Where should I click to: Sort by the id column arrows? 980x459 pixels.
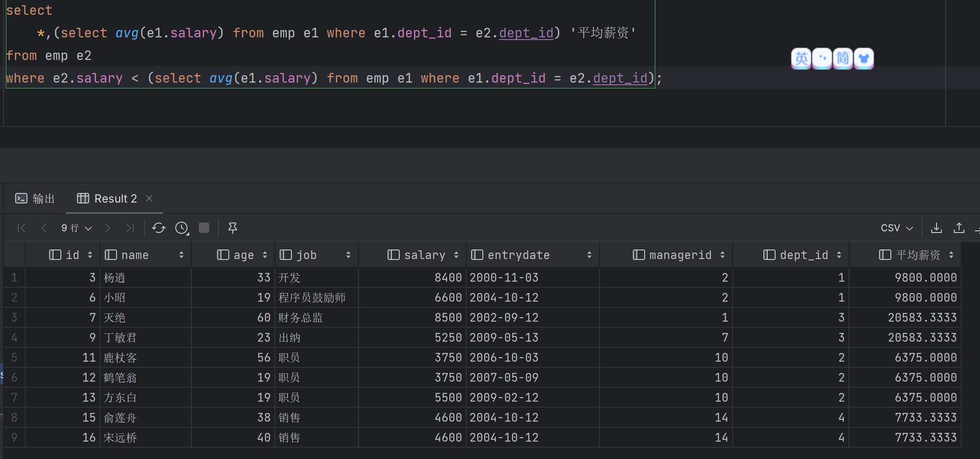[x=90, y=255]
